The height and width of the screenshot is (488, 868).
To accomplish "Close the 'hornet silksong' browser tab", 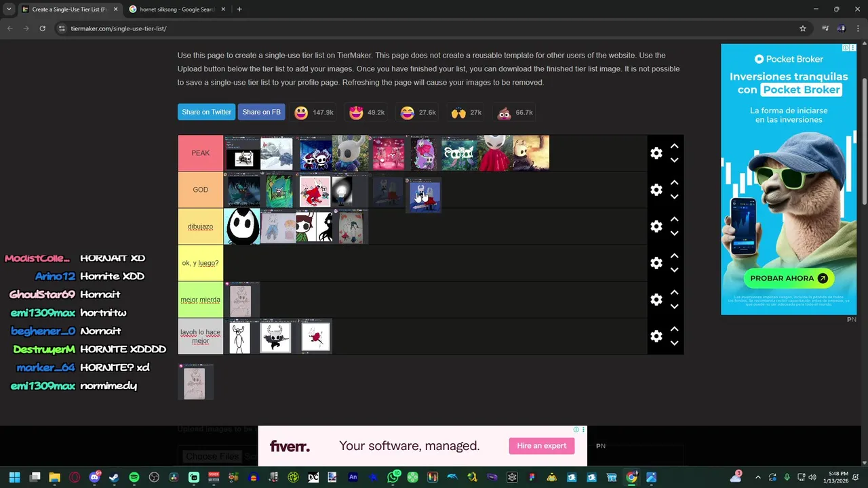I will coord(223,9).
